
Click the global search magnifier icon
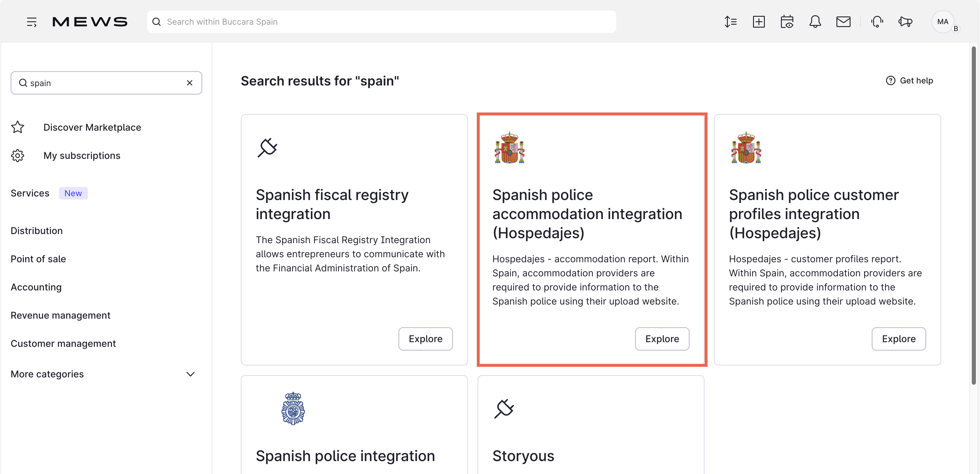tap(156, 22)
